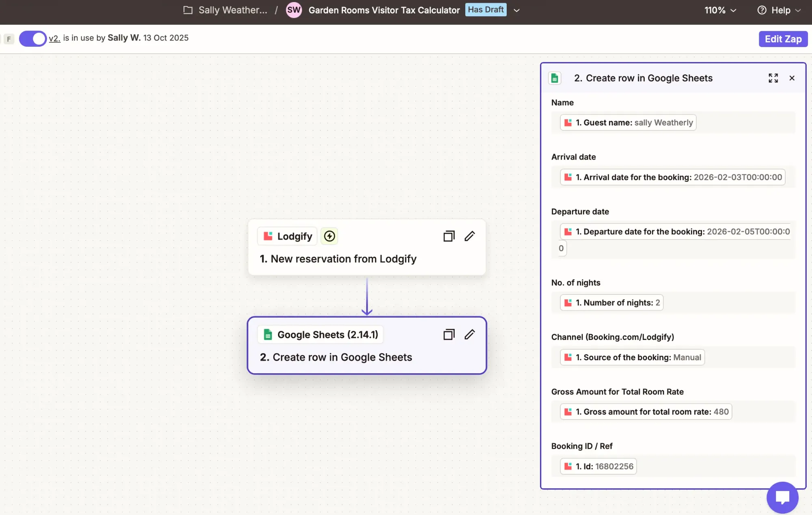Edit the Google Sheets step with pencil
Screen dimensions: 812x515
pos(470,335)
